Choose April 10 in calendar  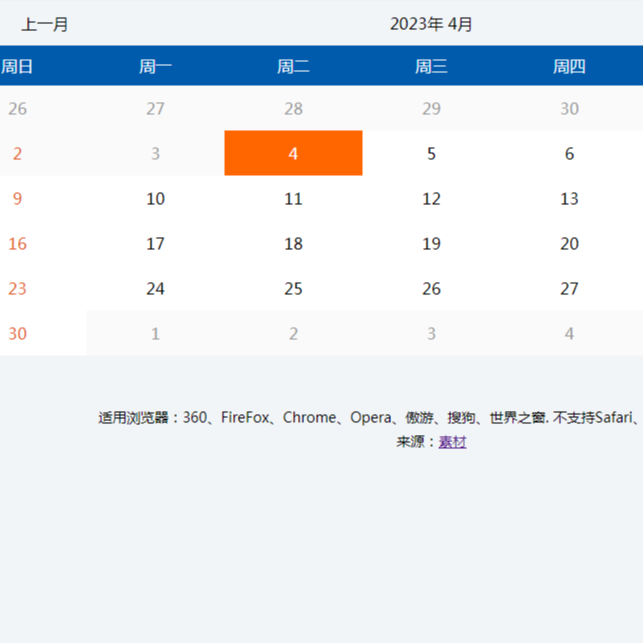[155, 198]
